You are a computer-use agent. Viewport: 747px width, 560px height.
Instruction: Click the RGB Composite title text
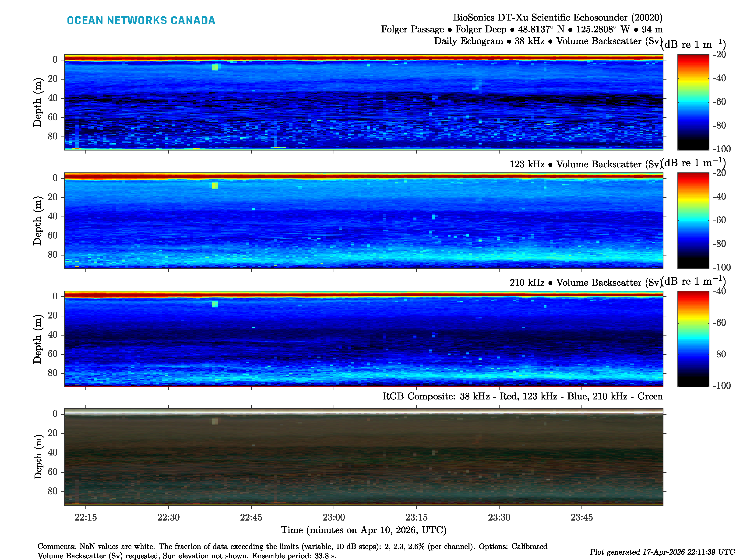522,396
